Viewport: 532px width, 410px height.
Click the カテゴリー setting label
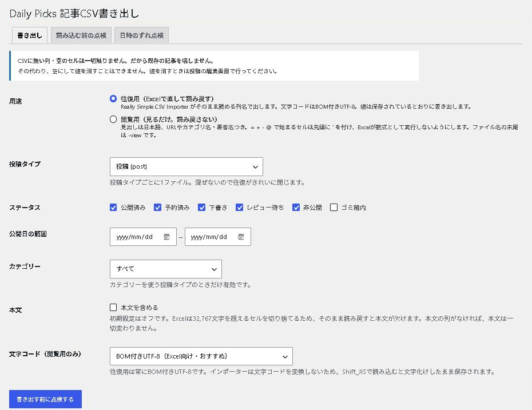(25, 266)
